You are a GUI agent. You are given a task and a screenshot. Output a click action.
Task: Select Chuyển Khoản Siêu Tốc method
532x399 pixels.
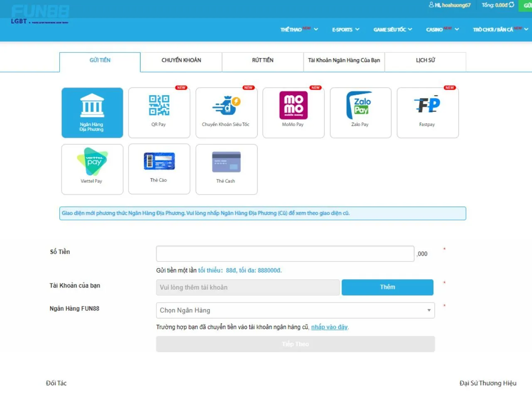coord(227,113)
